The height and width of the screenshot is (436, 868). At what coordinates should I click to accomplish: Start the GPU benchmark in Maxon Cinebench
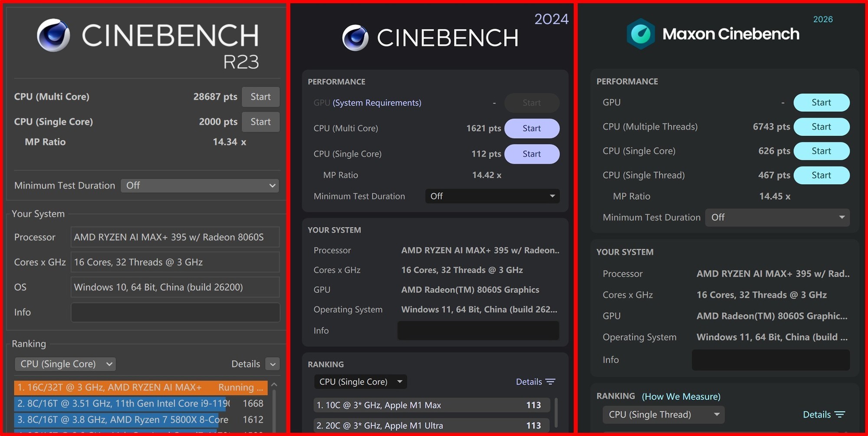(x=822, y=102)
